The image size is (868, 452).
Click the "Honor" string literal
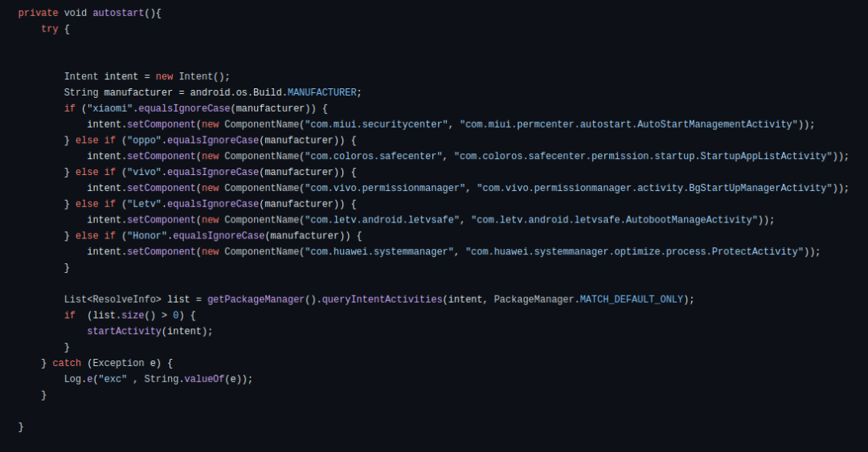pyautogui.click(x=147, y=236)
